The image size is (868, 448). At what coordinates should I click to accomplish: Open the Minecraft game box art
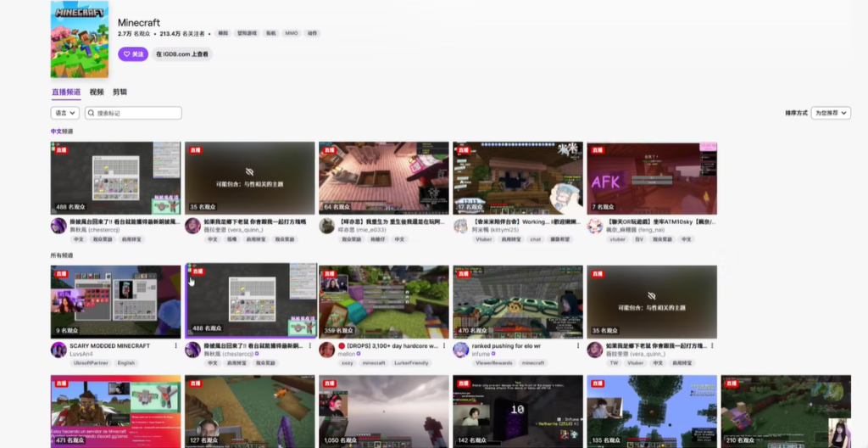80,39
